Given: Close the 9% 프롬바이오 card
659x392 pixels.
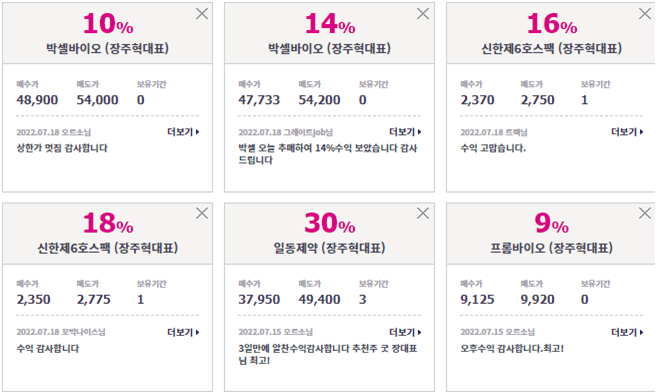Looking at the screenshot, I should [x=645, y=213].
